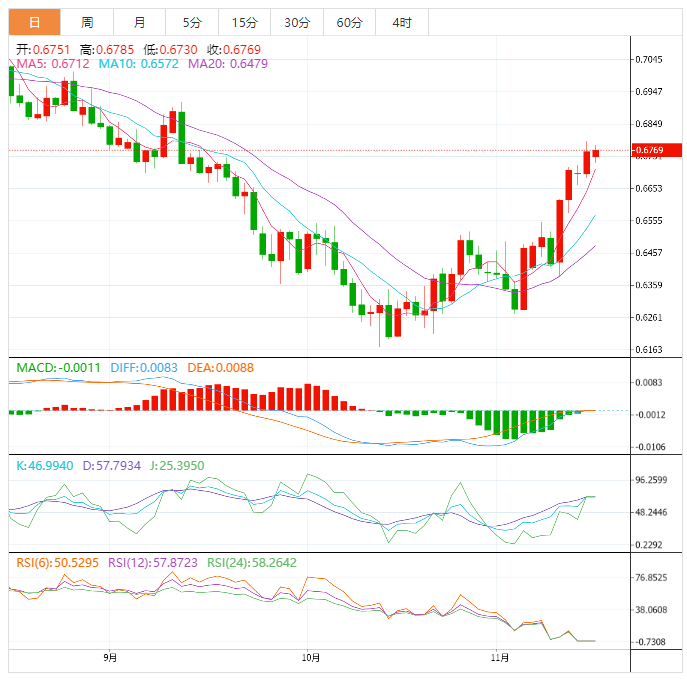687x679 pixels.
Task: Click the D:57.7934 indicator label
Action: pos(112,465)
